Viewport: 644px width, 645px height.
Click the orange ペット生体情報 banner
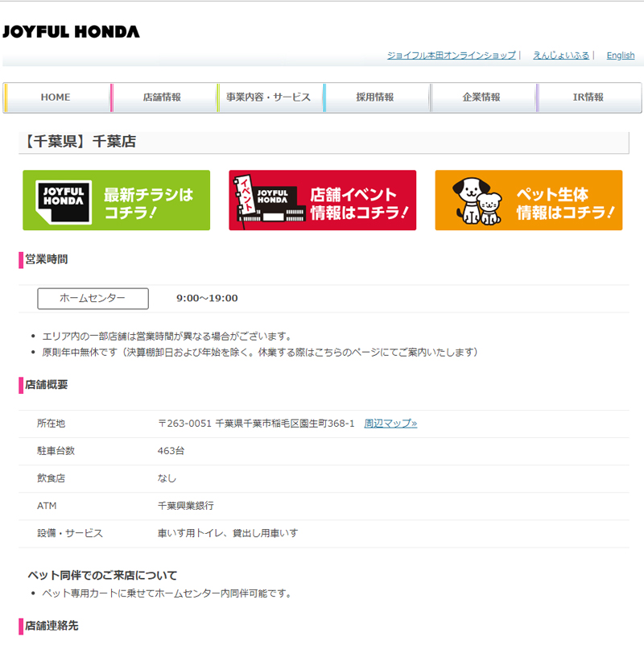[528, 201]
